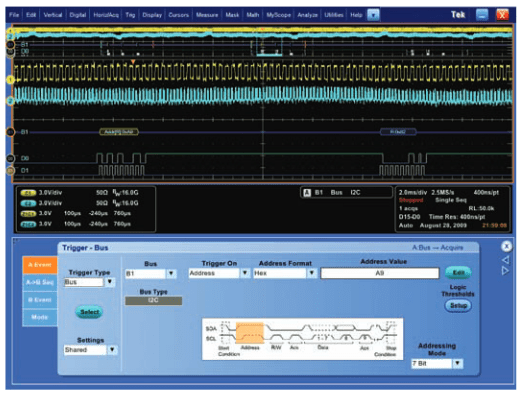The height and width of the screenshot is (396, 523).
Task: Select the channel 1 yellow waveform handle
Action: pos(10,80)
